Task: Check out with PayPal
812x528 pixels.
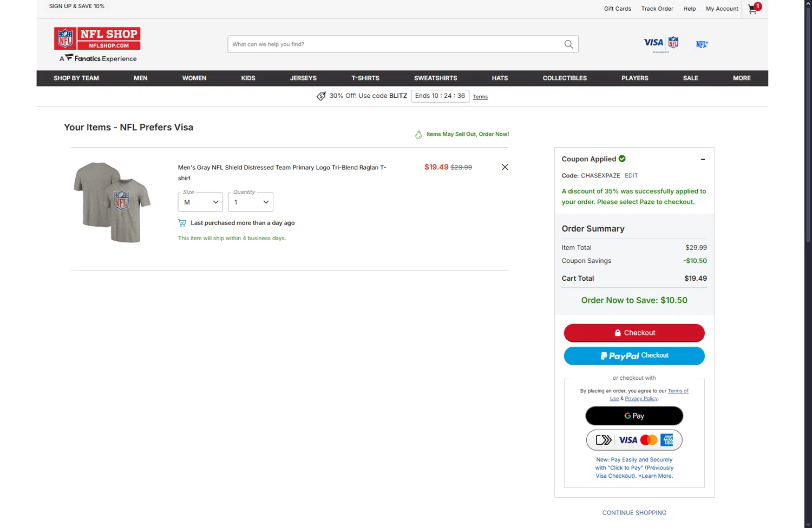Action: coord(634,356)
